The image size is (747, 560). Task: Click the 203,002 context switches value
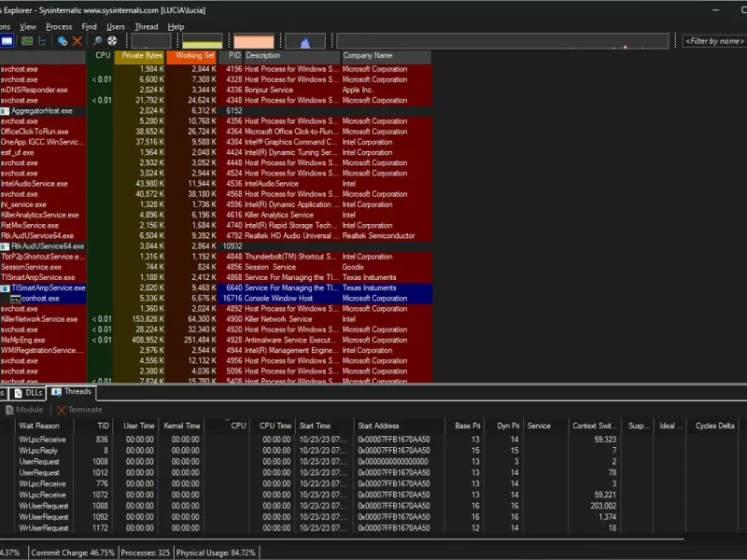point(603,506)
